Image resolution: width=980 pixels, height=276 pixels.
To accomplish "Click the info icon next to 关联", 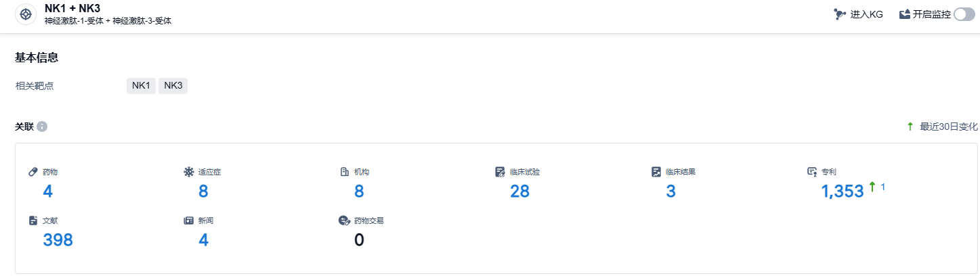I will (42, 127).
